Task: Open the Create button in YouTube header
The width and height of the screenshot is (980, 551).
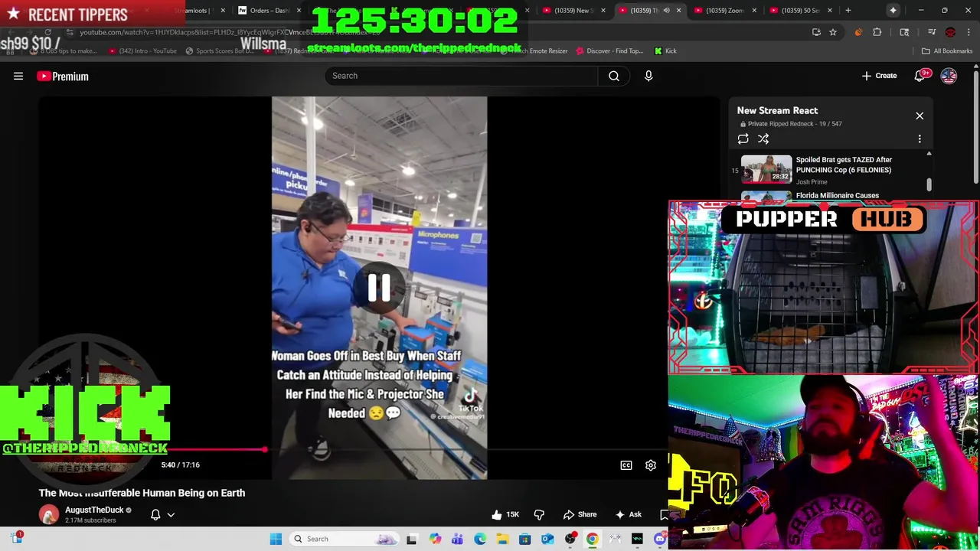Action: pyautogui.click(x=879, y=76)
